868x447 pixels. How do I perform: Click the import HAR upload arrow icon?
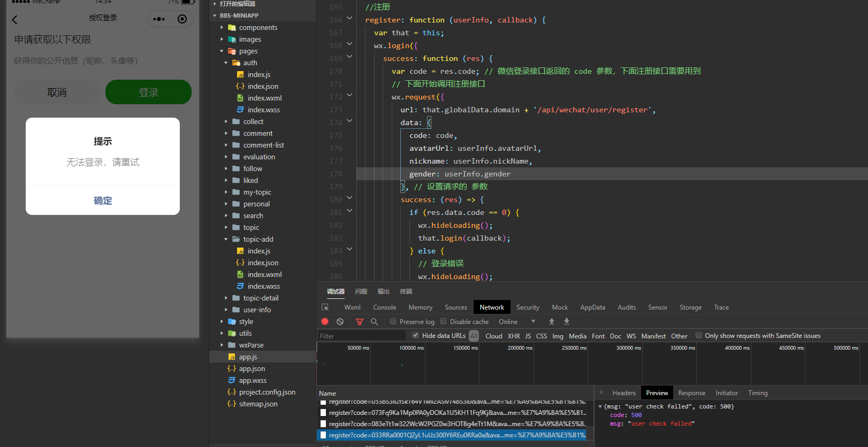(x=552, y=321)
